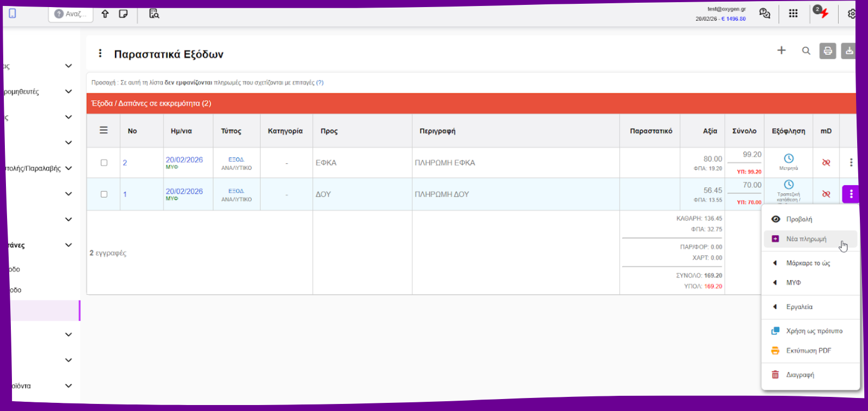Expand the ΜΥΦ submenu in context menu

coord(810,282)
